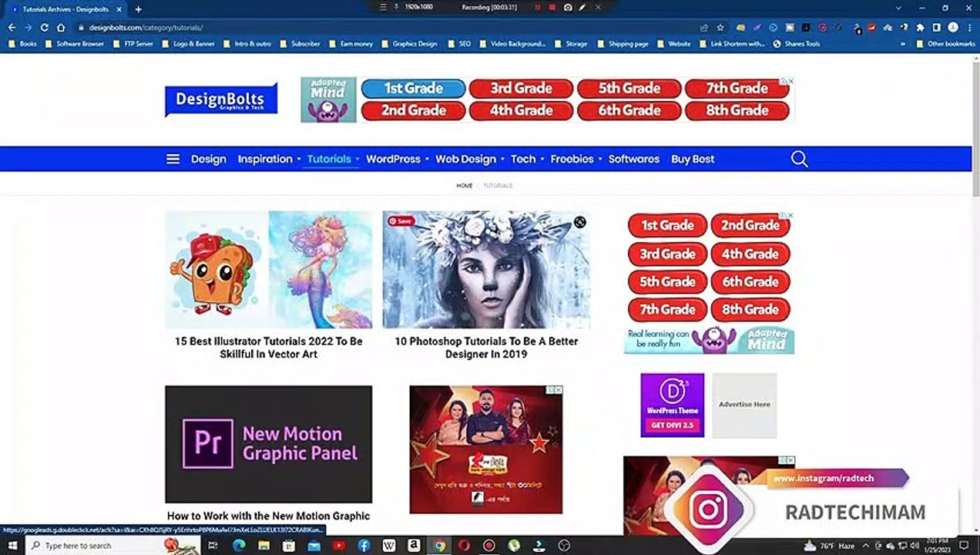Pause the screen recording

(x=537, y=7)
